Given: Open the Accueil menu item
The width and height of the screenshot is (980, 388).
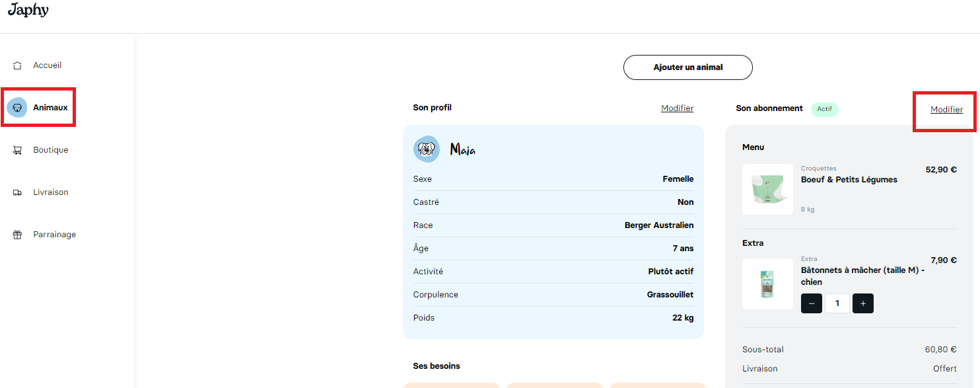Looking at the screenshot, I should [x=47, y=65].
